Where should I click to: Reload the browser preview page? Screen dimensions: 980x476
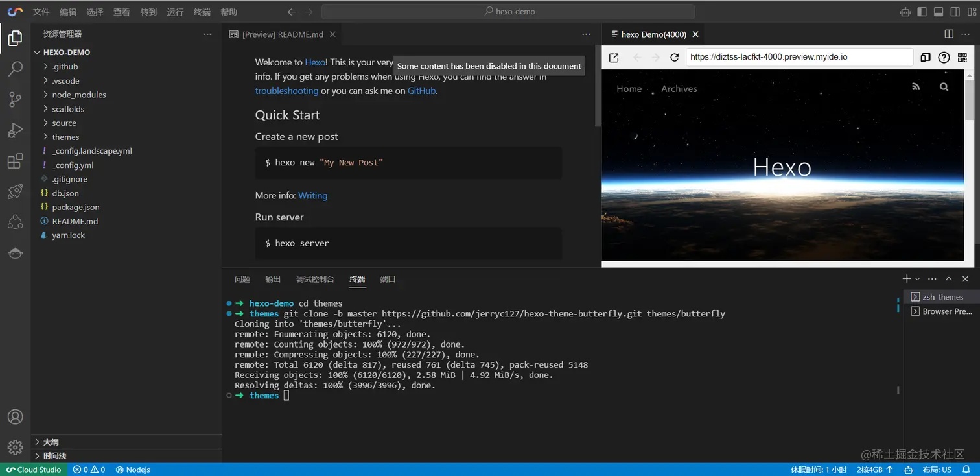pos(675,57)
